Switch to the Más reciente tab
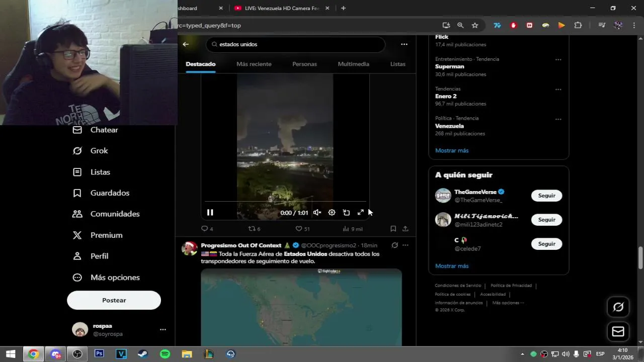Viewport: 644px width, 362px height. point(254,64)
